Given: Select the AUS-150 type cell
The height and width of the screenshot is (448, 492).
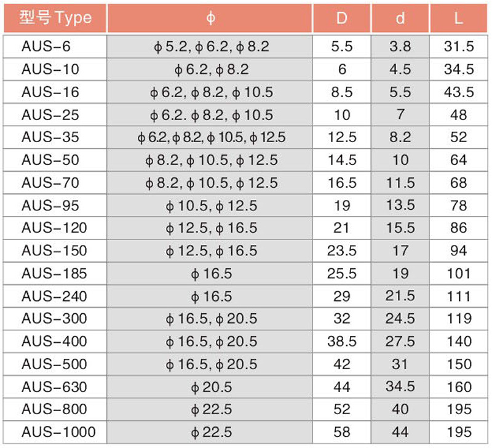Looking at the screenshot, I should click(x=55, y=251).
